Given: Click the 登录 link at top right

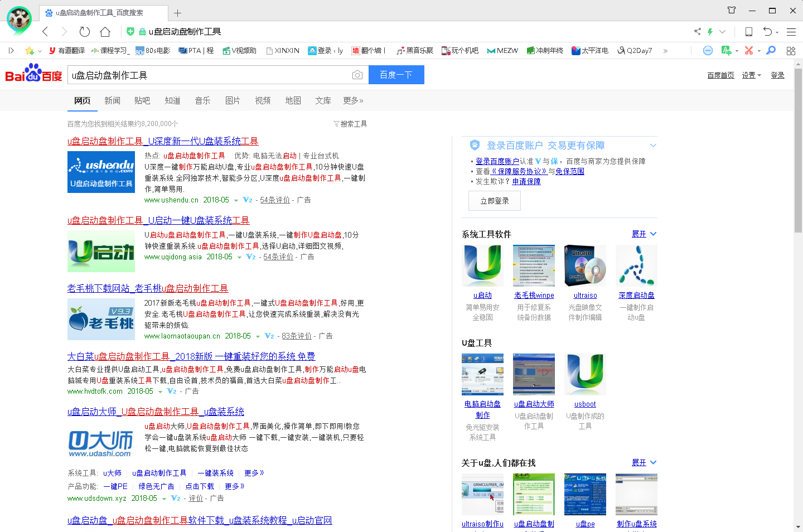Looking at the screenshot, I should 777,75.
